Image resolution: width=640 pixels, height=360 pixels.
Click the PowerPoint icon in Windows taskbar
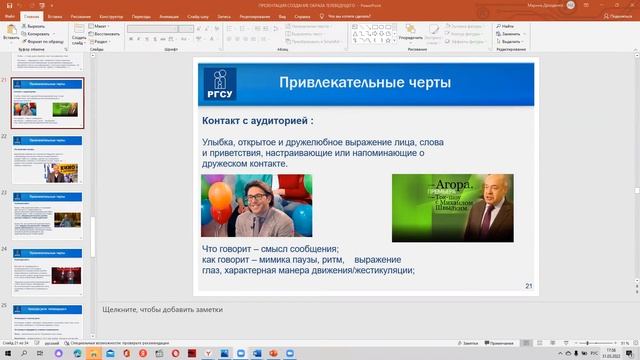click(273, 353)
